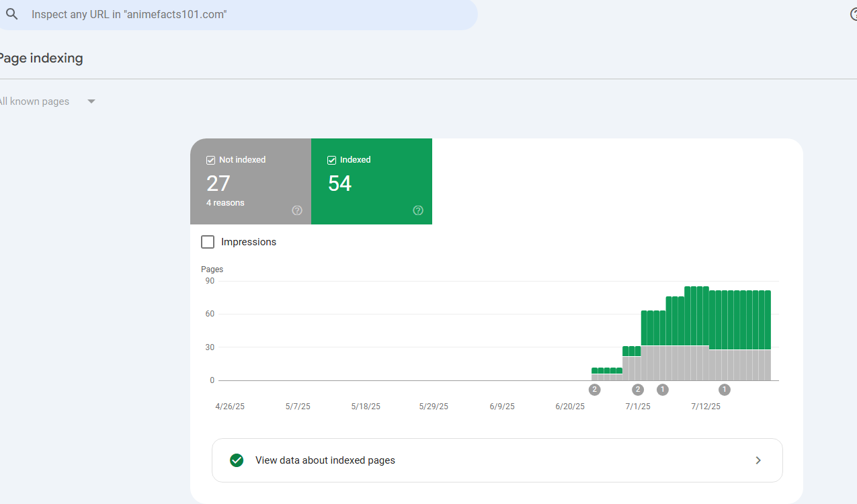
Task: Toggle the Not indexed checkbox
Action: click(210, 160)
